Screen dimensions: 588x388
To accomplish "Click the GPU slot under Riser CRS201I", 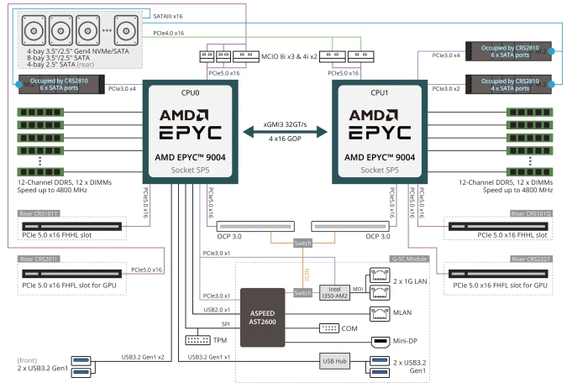I will (x=71, y=274).
